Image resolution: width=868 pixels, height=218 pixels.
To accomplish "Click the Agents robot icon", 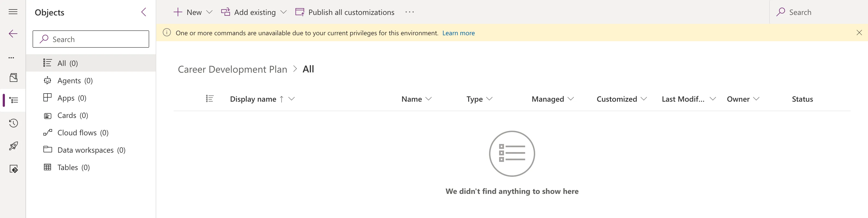I will tap(47, 80).
